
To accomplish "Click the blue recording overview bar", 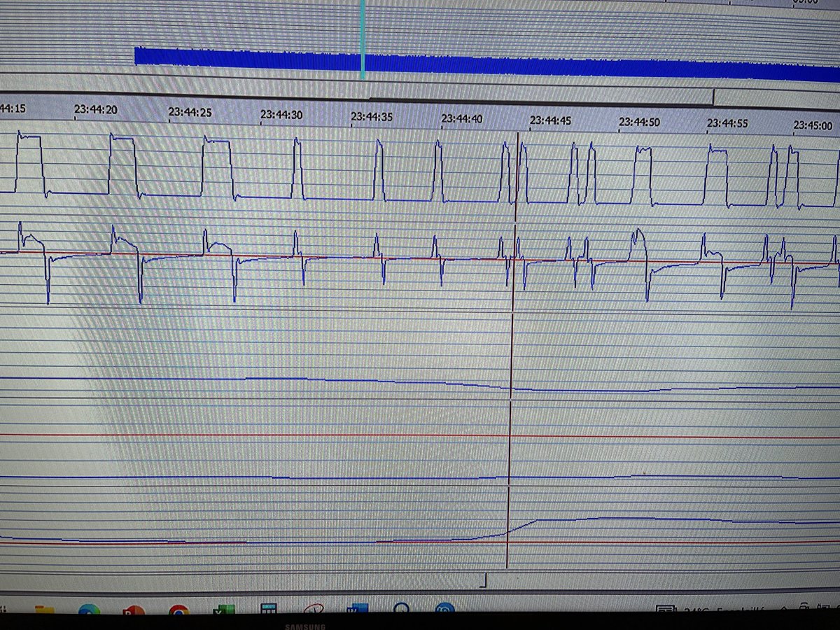I will point(487,63).
